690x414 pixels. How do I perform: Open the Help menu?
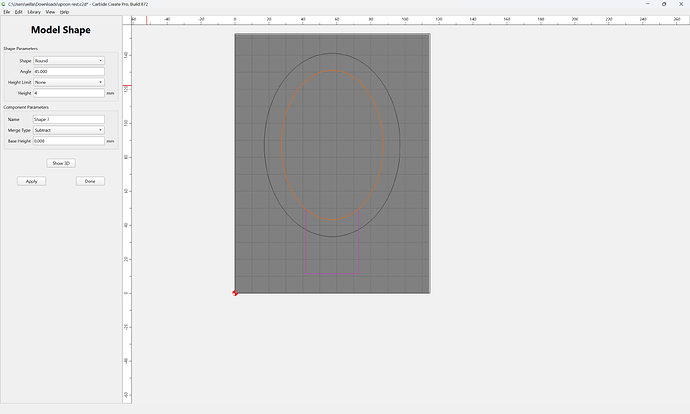pos(64,12)
